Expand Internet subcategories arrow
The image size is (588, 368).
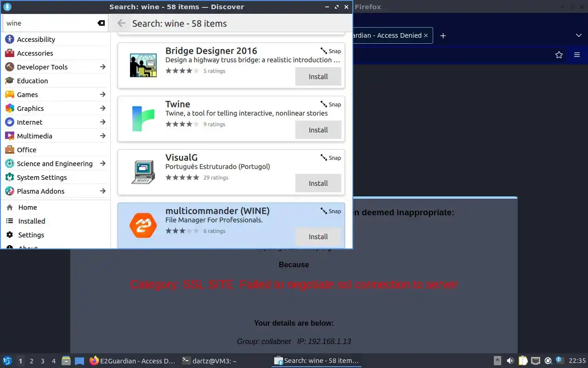(102, 122)
